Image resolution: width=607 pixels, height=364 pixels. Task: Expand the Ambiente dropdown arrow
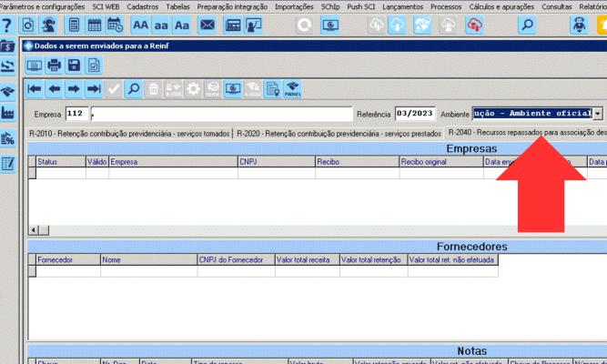pos(598,114)
